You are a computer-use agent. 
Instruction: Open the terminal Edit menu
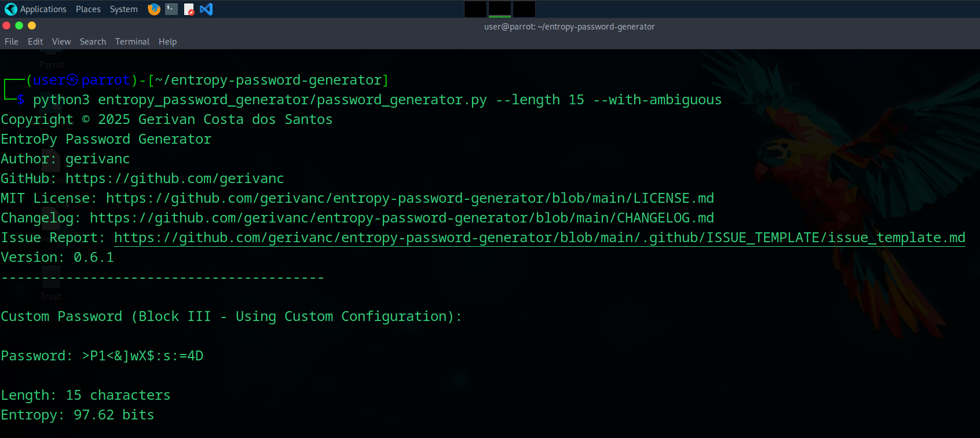click(35, 42)
